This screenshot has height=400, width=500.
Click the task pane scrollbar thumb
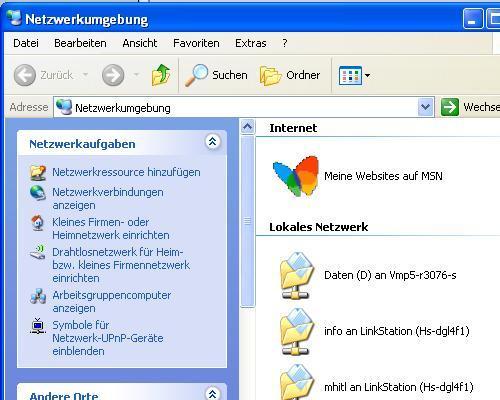[247, 221]
